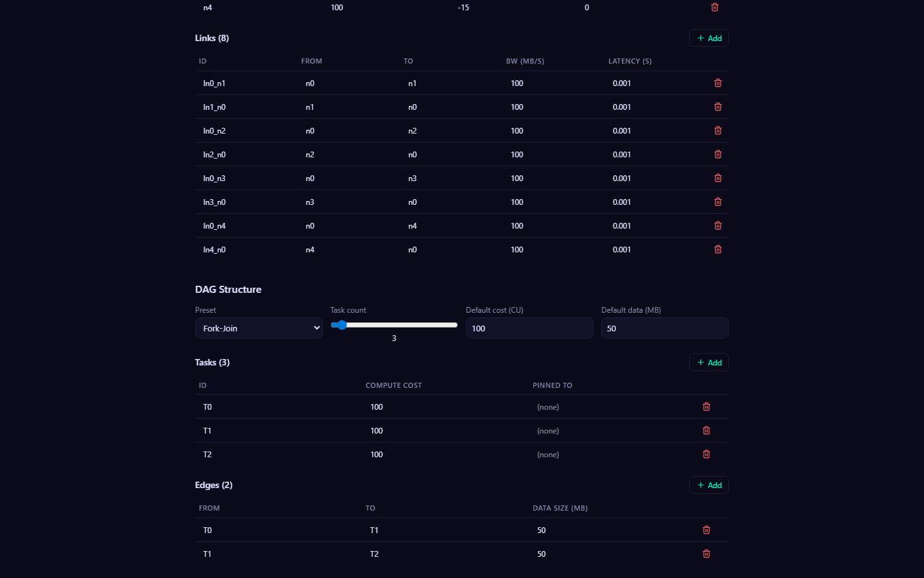
Task: Open the Fork-Join preset dropdown
Action: click(x=259, y=328)
